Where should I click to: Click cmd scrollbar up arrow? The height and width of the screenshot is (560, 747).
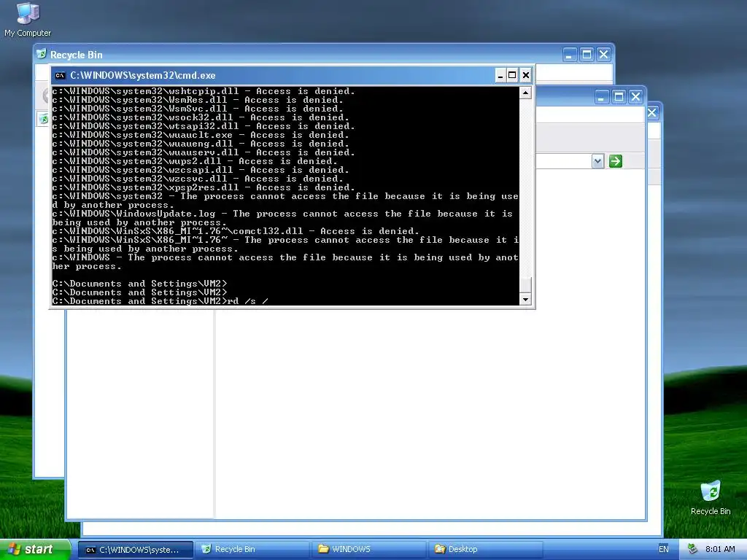point(525,93)
